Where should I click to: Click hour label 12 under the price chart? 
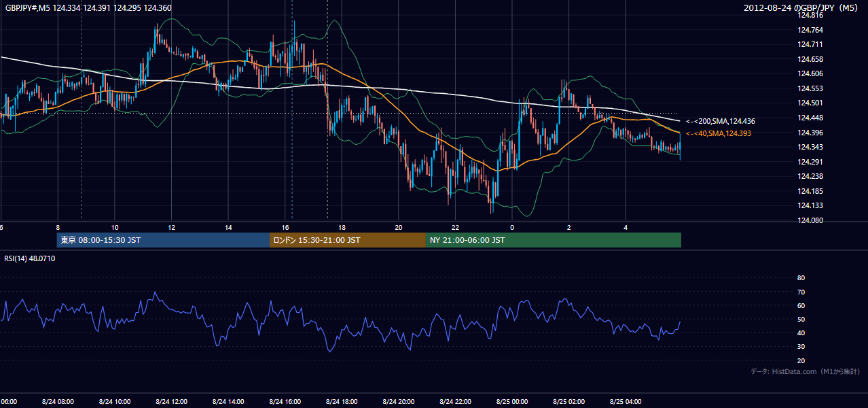click(x=172, y=227)
